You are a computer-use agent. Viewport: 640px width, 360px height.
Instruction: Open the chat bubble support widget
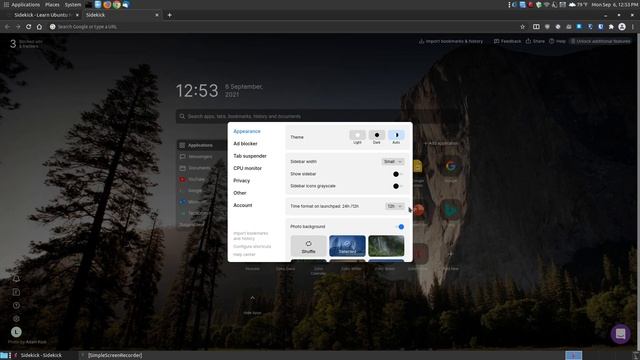tap(620, 333)
